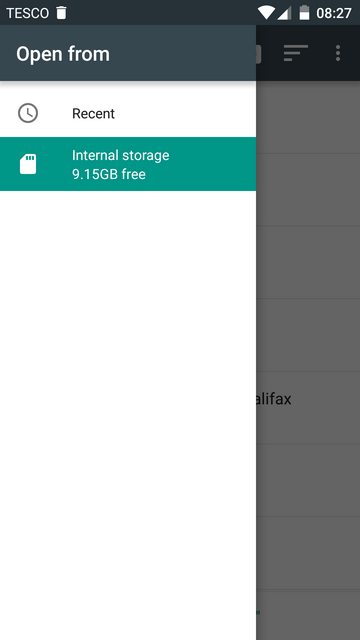Image resolution: width=360 pixels, height=640 pixels.
Task: Tap the dimmed row above alifax
Action: [x=308, y=335]
